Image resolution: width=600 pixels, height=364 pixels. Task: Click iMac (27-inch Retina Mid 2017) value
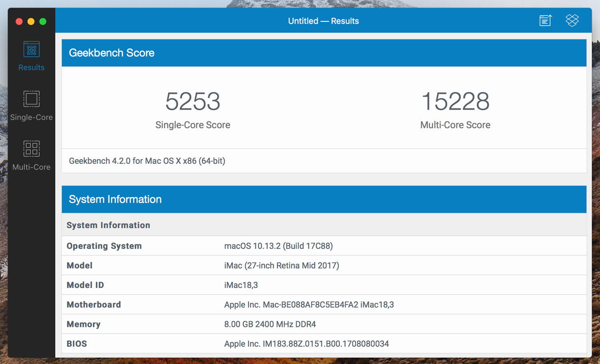click(x=282, y=266)
